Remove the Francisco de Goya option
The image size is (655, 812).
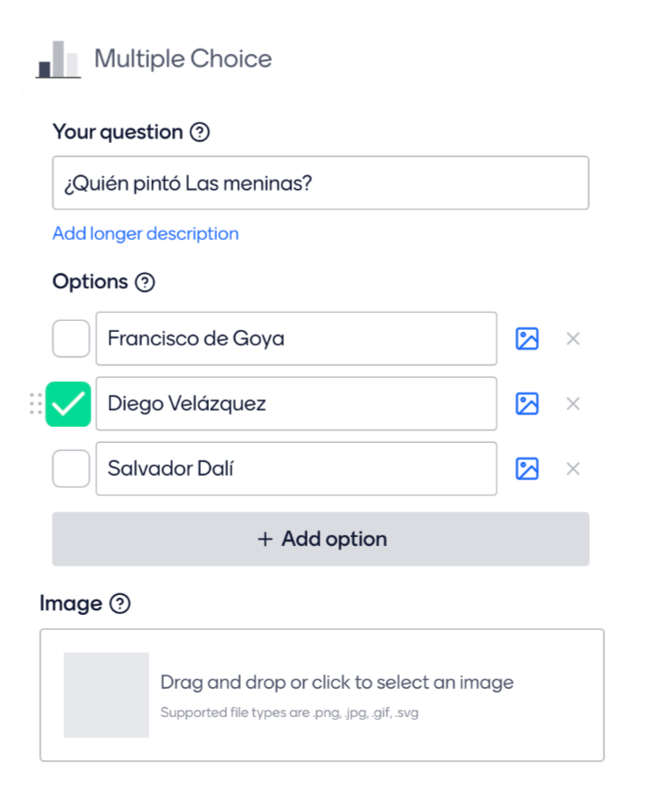(573, 339)
